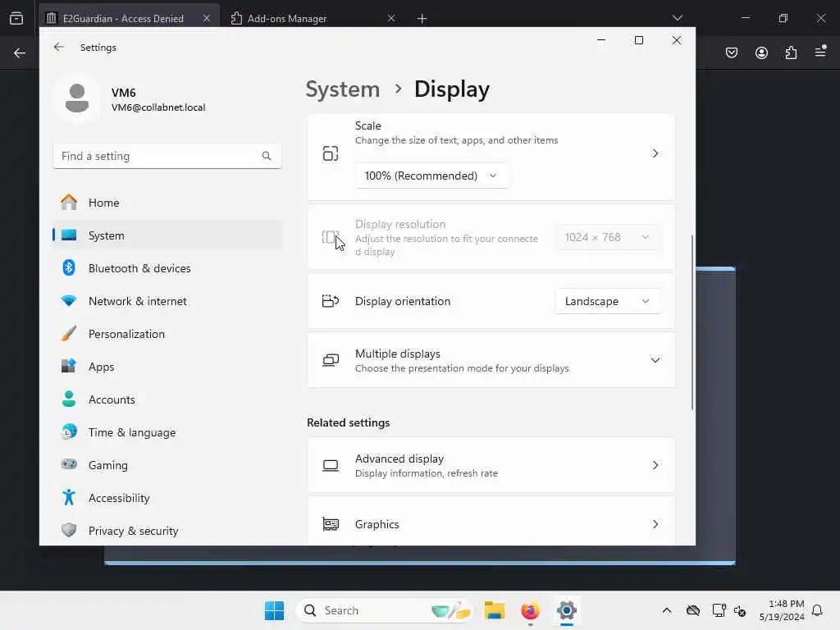This screenshot has width=840, height=630.
Task: Click into the Find a setting field
Action: (x=167, y=156)
